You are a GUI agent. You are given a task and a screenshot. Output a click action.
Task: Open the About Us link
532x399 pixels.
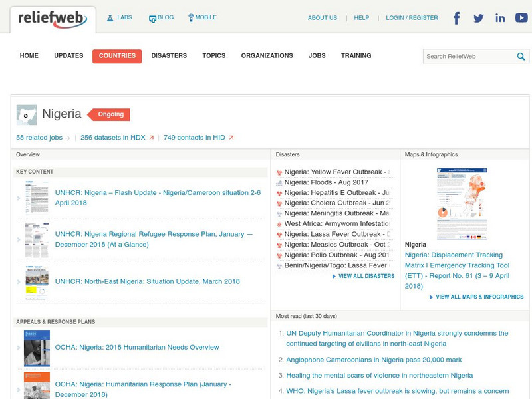click(323, 18)
